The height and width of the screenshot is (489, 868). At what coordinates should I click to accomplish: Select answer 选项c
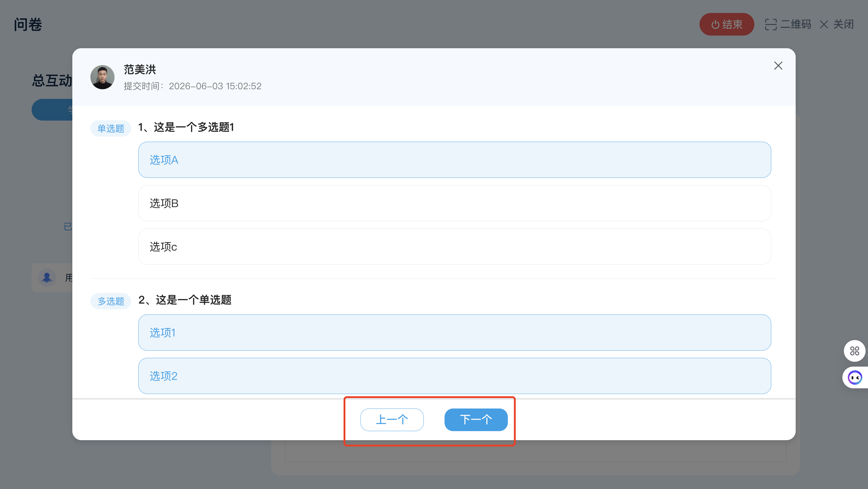[x=454, y=247]
